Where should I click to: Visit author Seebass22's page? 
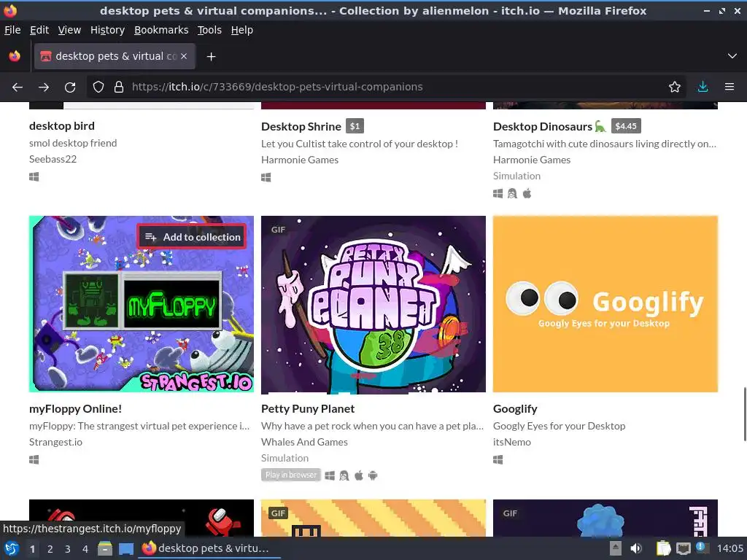pos(53,159)
